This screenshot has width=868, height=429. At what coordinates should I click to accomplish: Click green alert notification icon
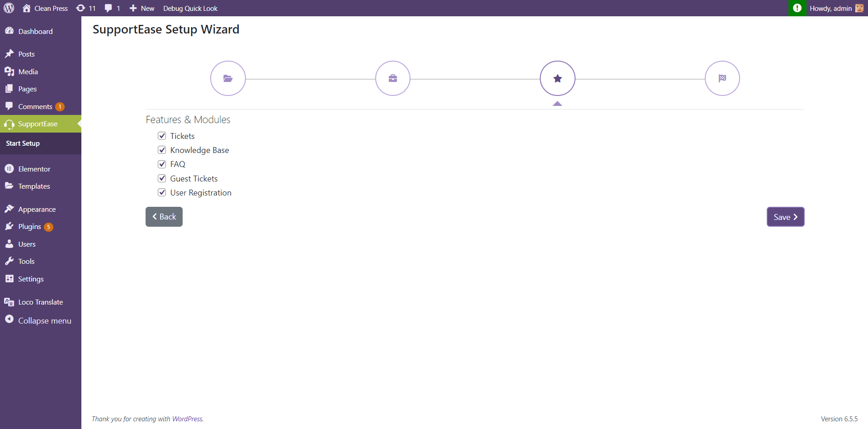point(797,8)
